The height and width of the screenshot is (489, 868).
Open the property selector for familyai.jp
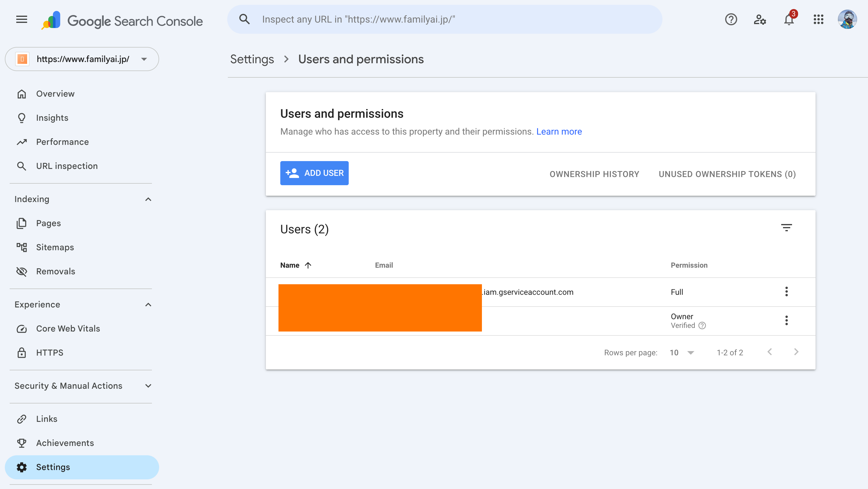[x=82, y=59]
